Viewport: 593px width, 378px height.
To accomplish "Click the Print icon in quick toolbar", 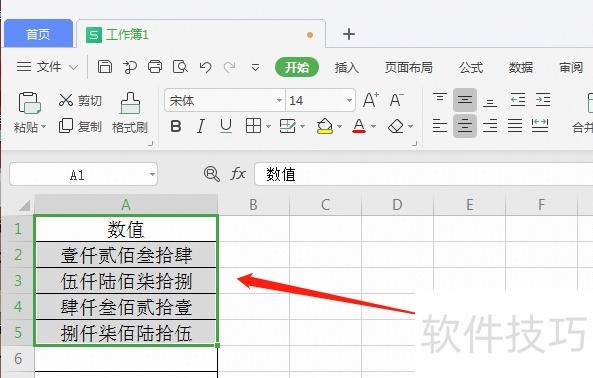I will [x=155, y=67].
